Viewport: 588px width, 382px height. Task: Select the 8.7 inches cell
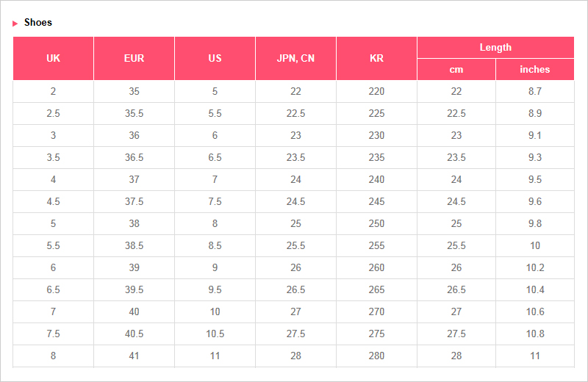[x=534, y=91]
